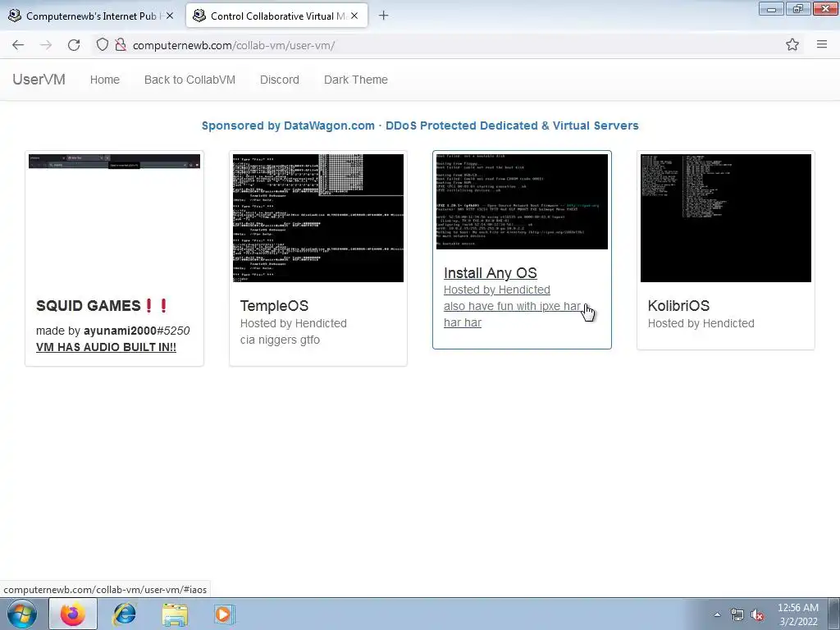The width and height of the screenshot is (840, 630).
Task: Open a new tab with the plus button
Action: click(383, 16)
